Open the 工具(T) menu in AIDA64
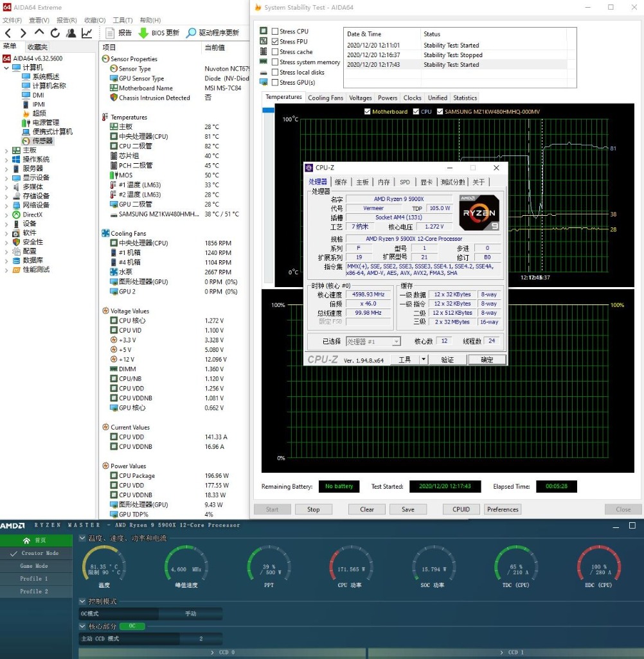Screen dimensions: 644x659 click(122, 20)
